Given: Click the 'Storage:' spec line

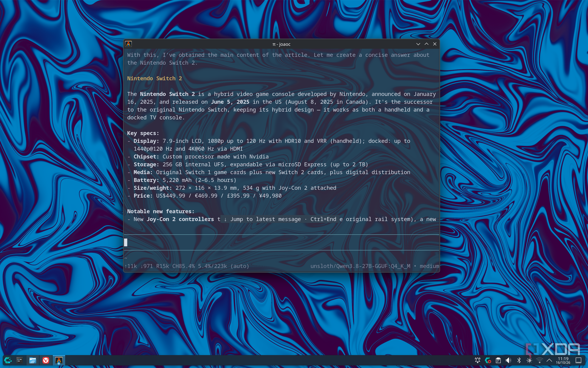Looking at the screenshot, I should (248, 164).
